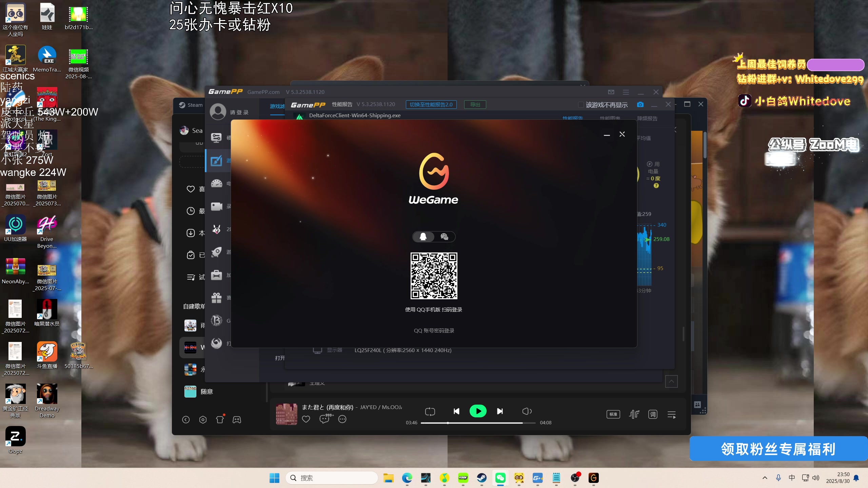Viewport: 868px width, 488px height.
Task: Skip to the next track
Action: pyautogui.click(x=500, y=411)
